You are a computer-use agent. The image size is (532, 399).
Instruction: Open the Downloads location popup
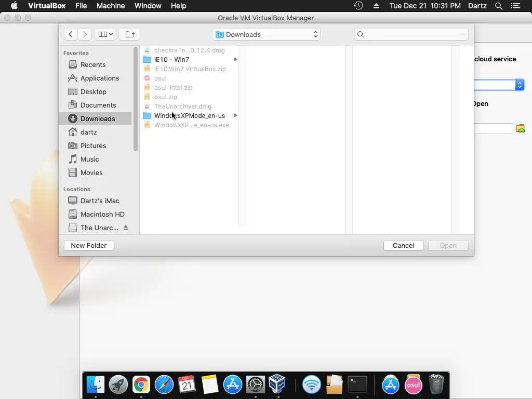tap(267, 34)
